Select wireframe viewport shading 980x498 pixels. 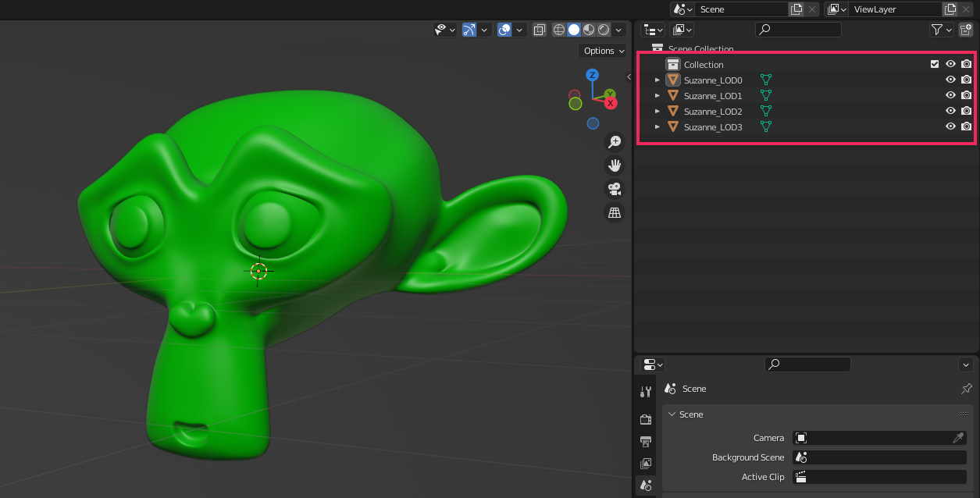coord(559,30)
